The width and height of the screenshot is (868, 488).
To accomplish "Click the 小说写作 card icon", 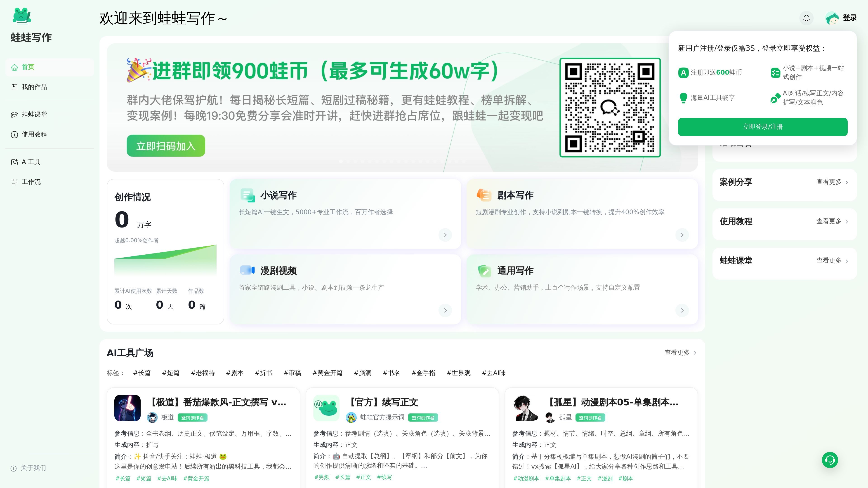I will [x=248, y=195].
